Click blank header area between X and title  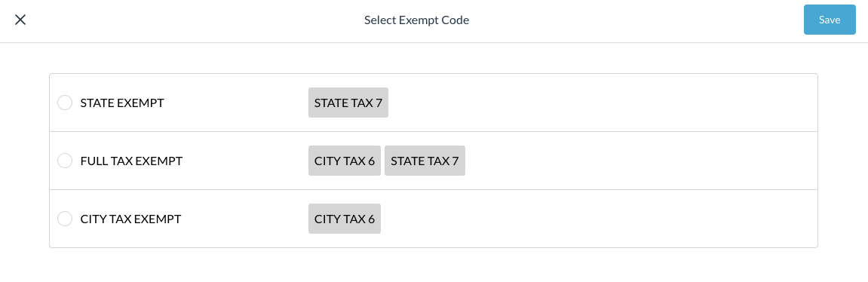pyautogui.click(x=194, y=20)
